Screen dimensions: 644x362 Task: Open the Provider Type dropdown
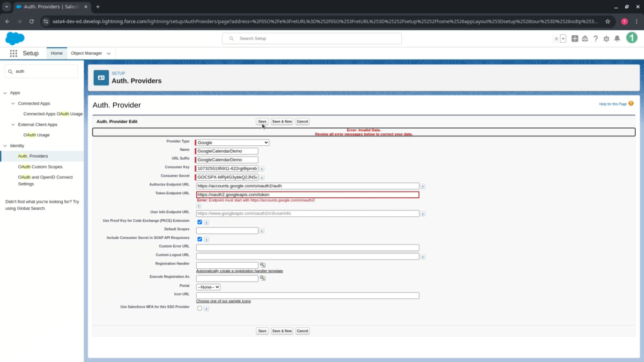[x=233, y=143]
